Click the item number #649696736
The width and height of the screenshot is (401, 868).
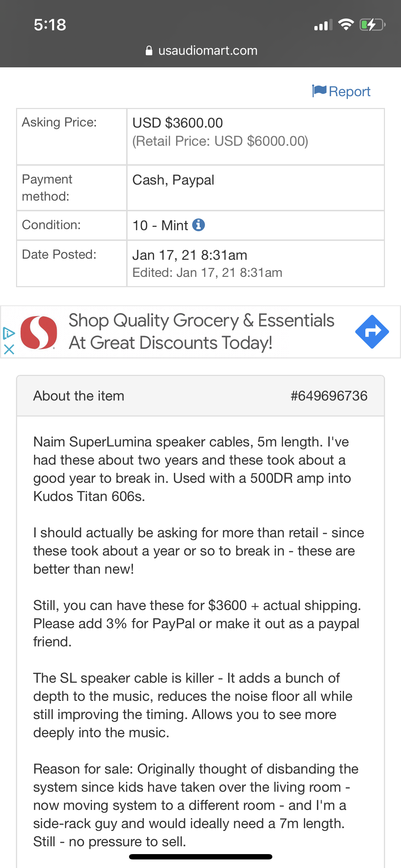[x=329, y=396]
